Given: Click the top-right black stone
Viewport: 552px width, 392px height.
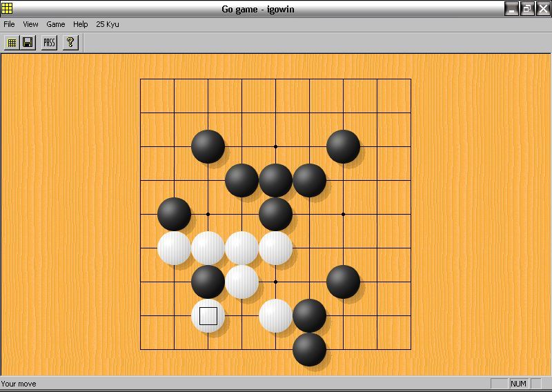Looking at the screenshot, I should coord(343,146).
